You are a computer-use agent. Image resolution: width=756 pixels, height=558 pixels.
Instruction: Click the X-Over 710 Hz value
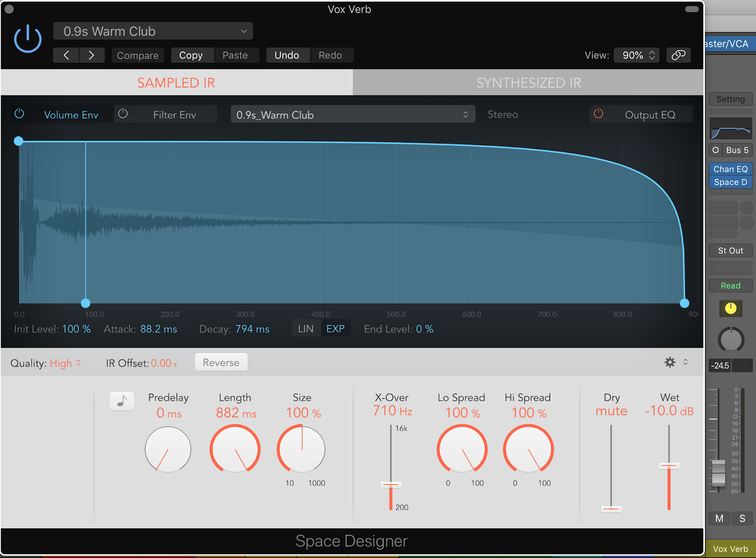coord(393,411)
